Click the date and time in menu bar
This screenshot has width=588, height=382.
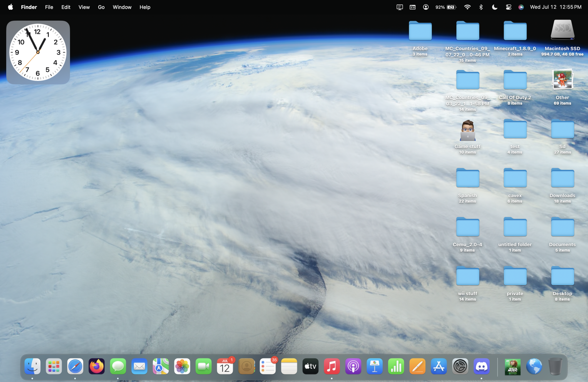(x=555, y=7)
